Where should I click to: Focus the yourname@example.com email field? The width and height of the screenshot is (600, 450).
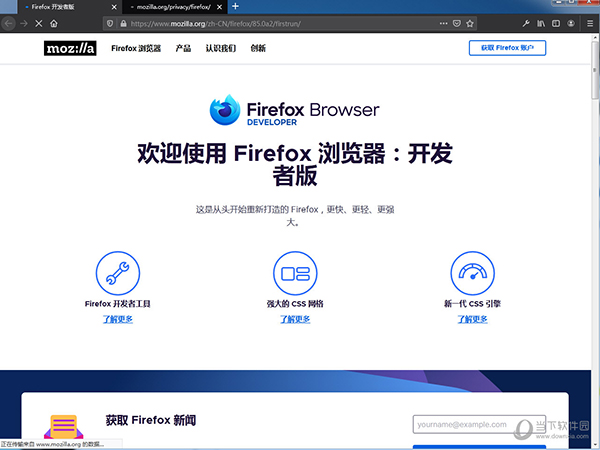click(x=479, y=424)
